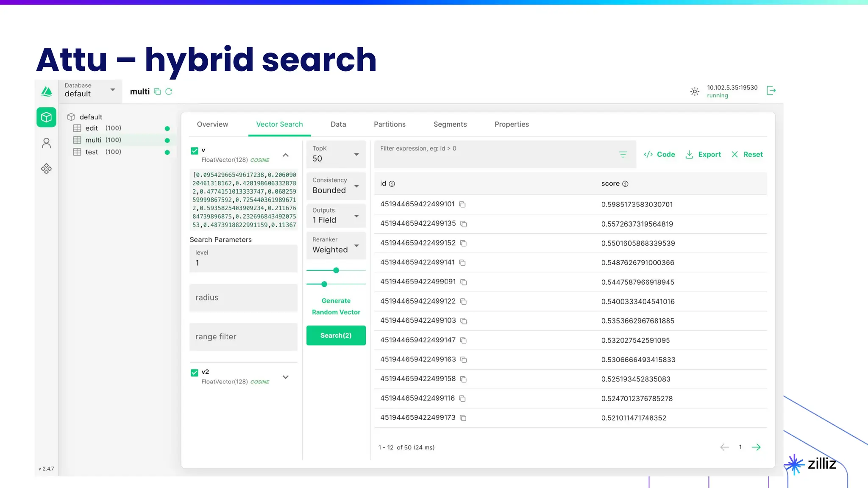This screenshot has height=488, width=868.
Task: Click the vector values text area
Action: [244, 200]
